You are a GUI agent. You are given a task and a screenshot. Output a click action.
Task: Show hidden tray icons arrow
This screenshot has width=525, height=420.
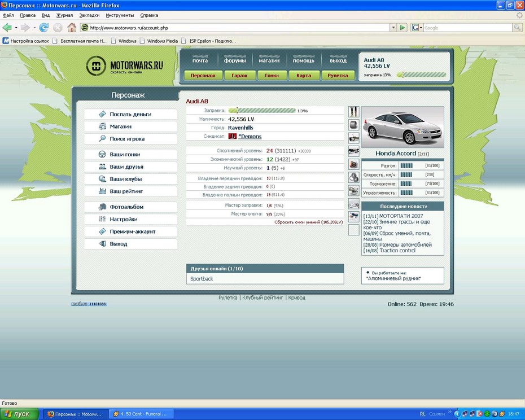(457, 414)
